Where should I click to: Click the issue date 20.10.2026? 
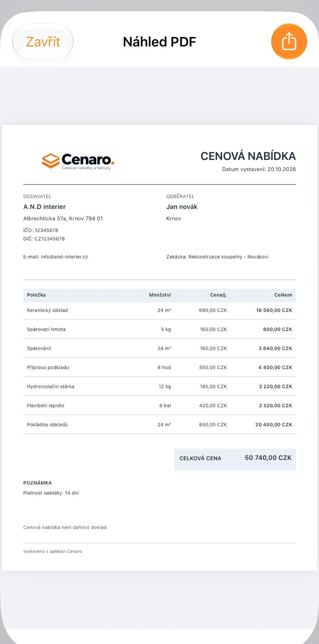[x=282, y=169]
